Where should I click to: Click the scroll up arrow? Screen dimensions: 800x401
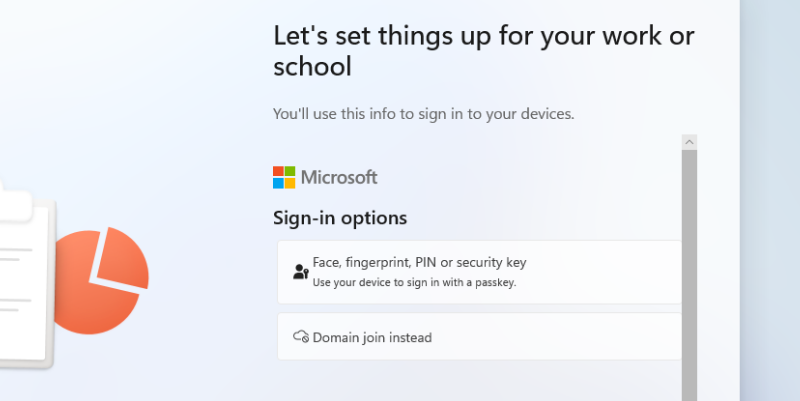[x=689, y=144]
